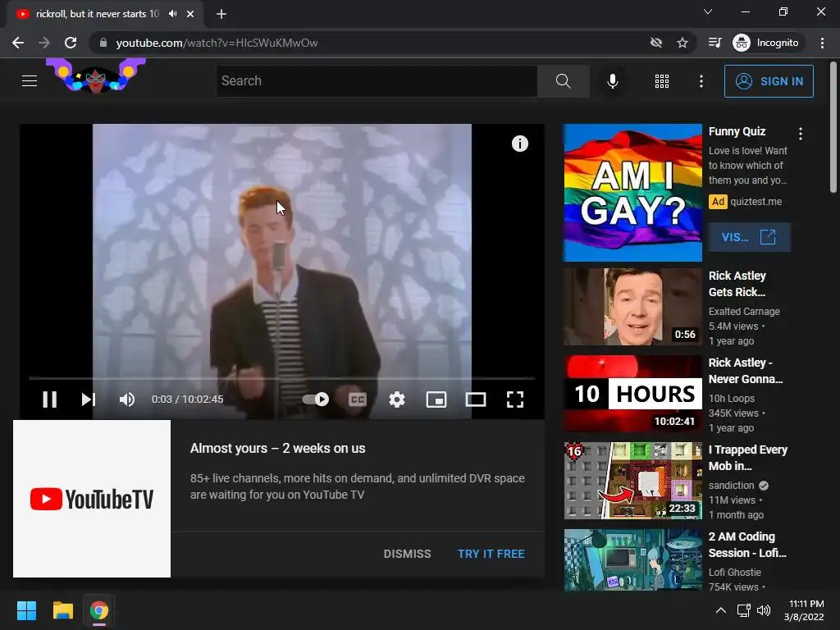Pause the video with the pause button

(x=50, y=399)
